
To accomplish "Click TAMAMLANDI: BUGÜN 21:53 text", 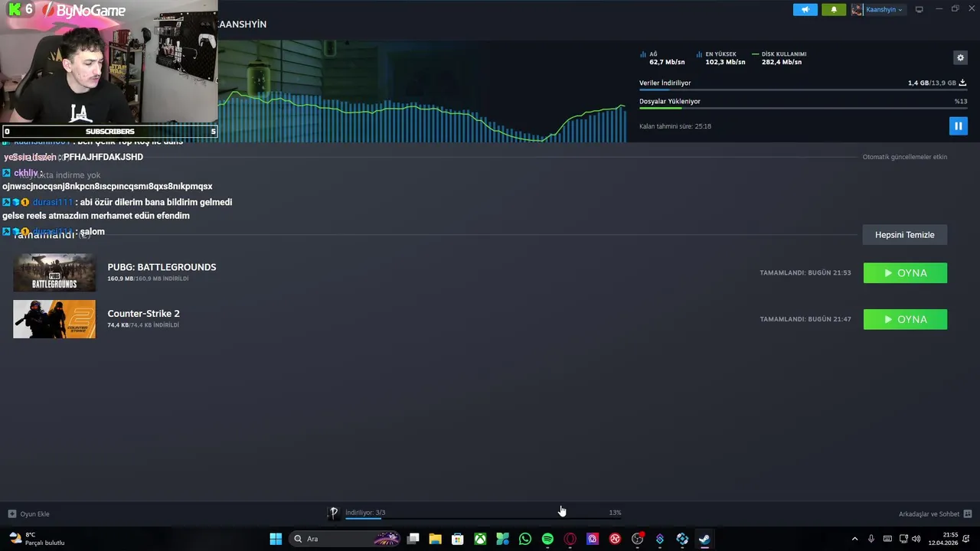I will (x=805, y=273).
